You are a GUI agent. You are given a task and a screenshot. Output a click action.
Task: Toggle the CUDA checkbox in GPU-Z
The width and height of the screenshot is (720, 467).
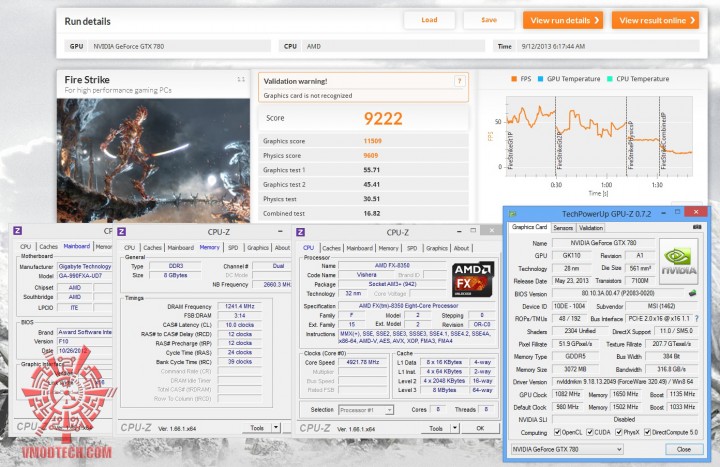(x=590, y=432)
